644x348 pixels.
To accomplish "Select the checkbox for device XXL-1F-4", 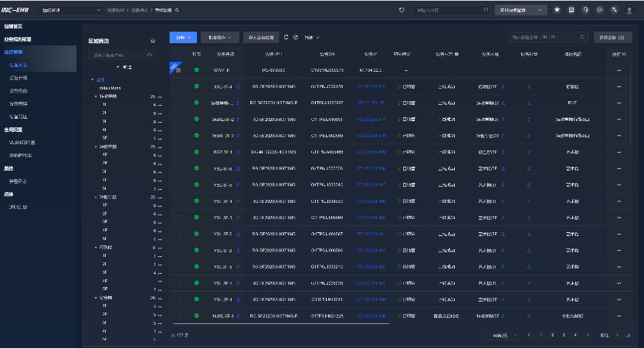I will tap(178, 86).
